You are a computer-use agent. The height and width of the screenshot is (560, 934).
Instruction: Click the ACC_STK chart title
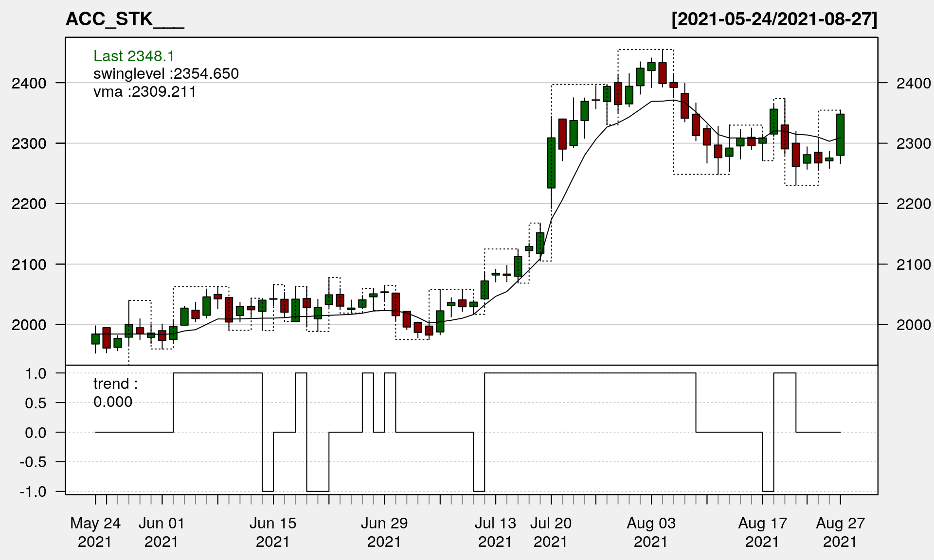pyautogui.click(x=125, y=19)
